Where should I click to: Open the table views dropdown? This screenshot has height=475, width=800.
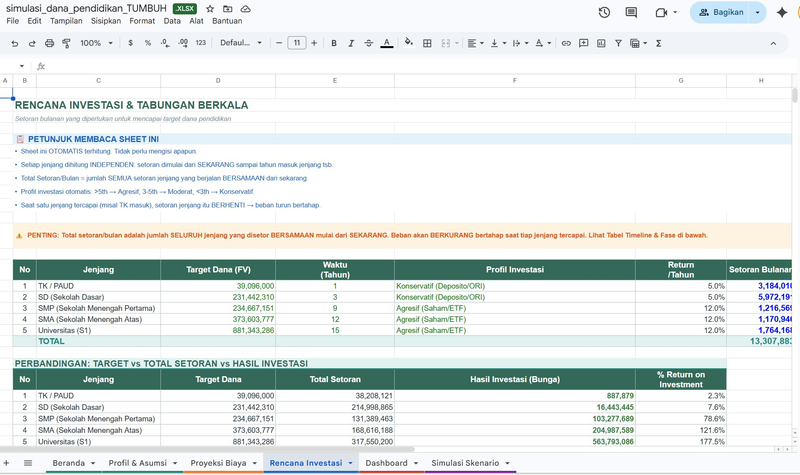pyautogui.click(x=638, y=43)
